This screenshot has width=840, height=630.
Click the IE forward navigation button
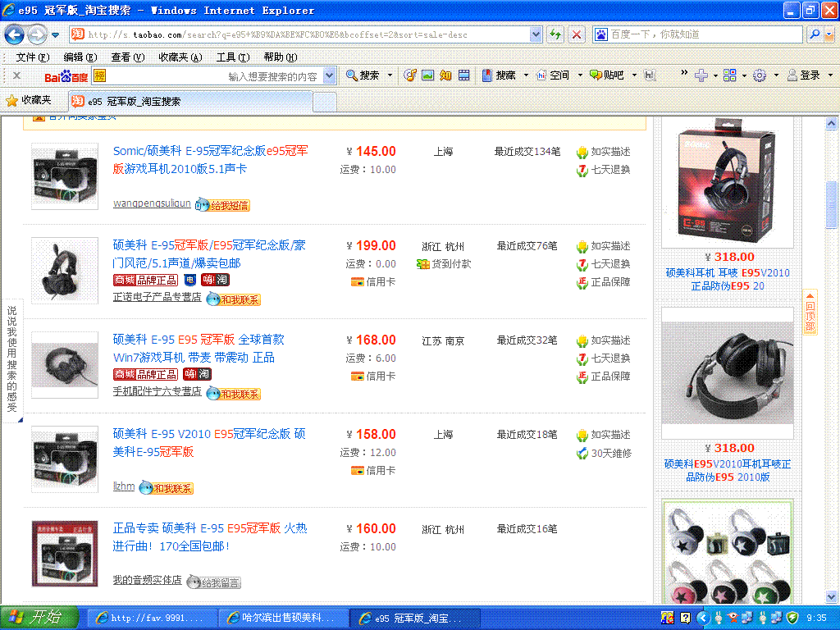[37, 34]
